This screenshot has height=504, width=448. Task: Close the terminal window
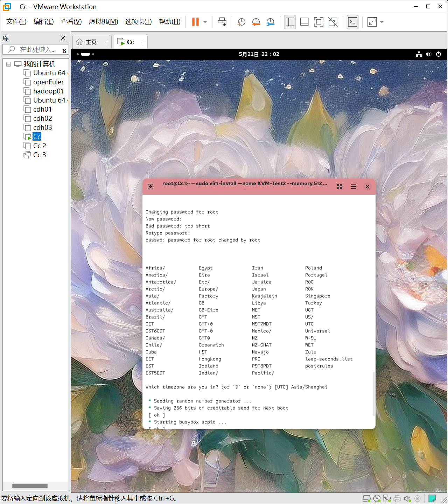(367, 187)
